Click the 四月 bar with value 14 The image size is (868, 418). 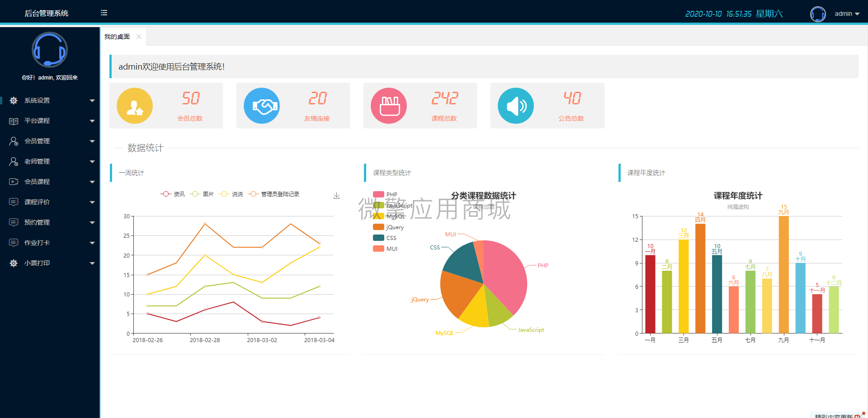pyautogui.click(x=700, y=278)
